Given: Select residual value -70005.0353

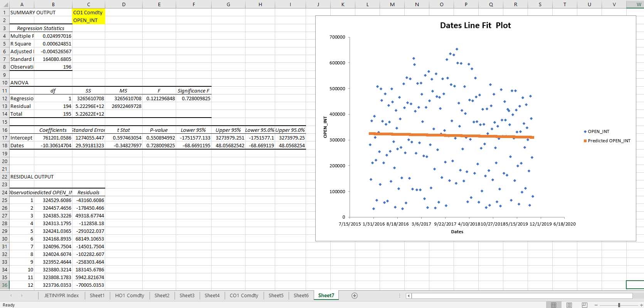Looking at the screenshot, I should coord(89,285).
